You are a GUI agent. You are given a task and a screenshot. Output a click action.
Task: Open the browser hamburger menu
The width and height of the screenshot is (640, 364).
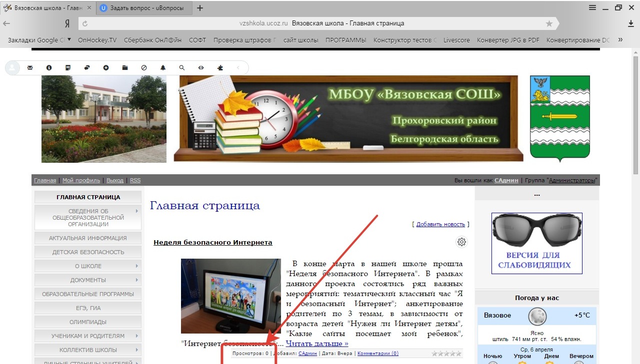pyautogui.click(x=592, y=7)
